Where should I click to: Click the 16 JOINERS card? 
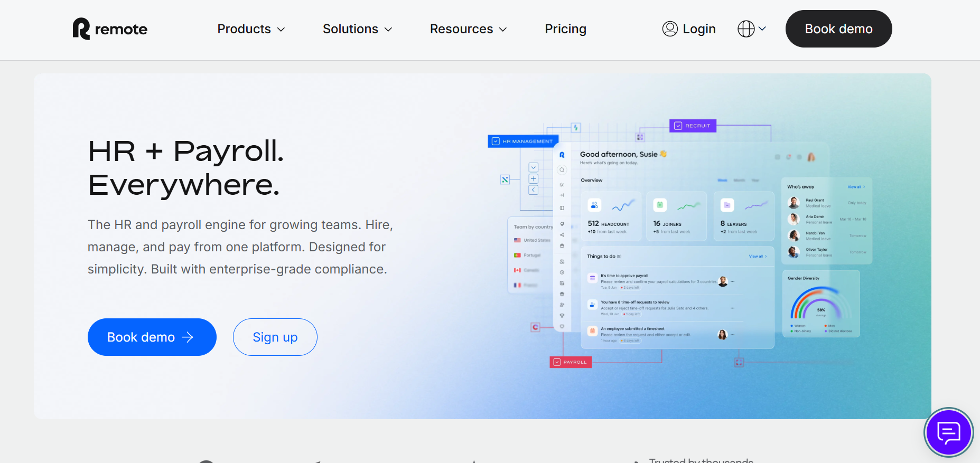[676, 216]
